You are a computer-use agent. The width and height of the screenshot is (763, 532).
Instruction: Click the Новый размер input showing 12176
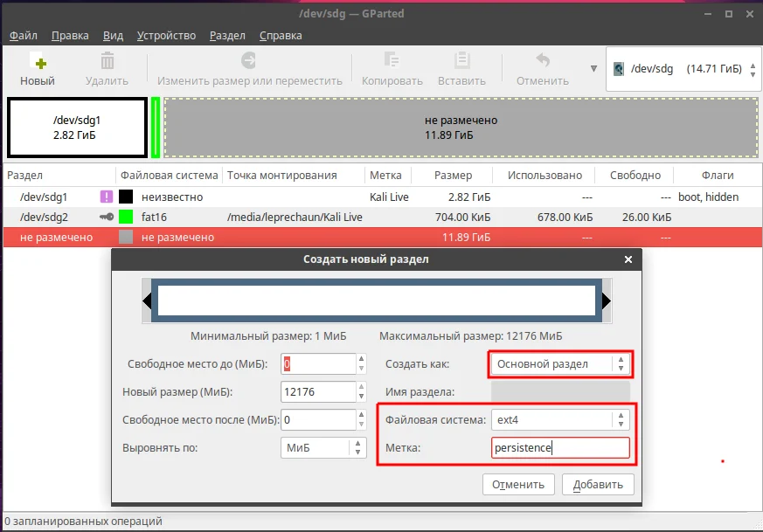318,392
